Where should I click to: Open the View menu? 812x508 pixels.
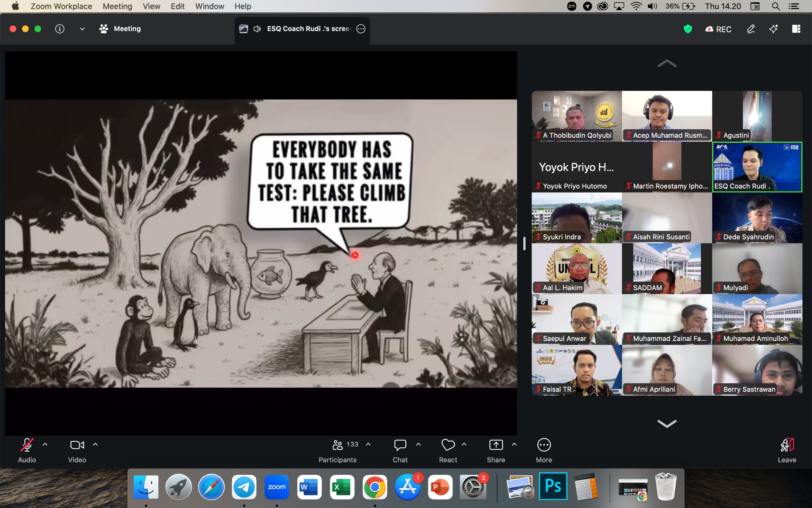[x=151, y=6]
